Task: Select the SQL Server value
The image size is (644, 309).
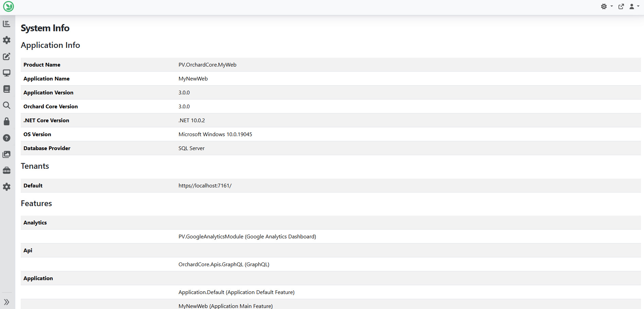Action: coord(192,148)
